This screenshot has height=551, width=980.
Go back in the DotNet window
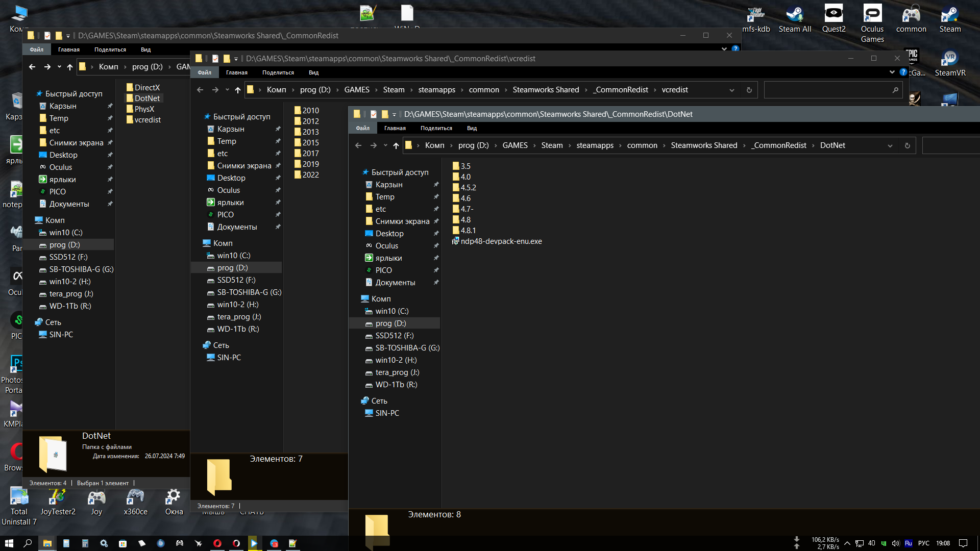click(x=358, y=145)
